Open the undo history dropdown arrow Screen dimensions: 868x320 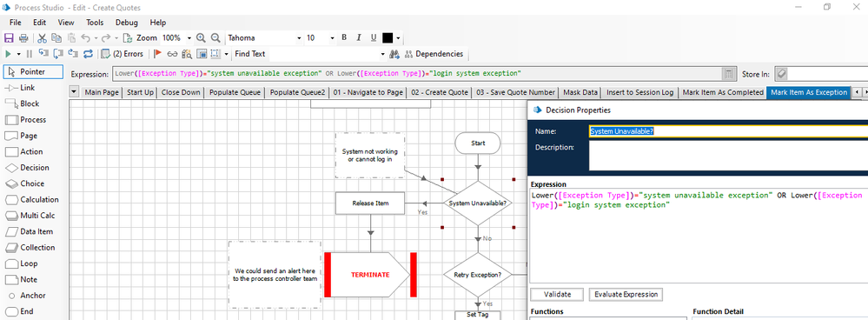click(95, 38)
